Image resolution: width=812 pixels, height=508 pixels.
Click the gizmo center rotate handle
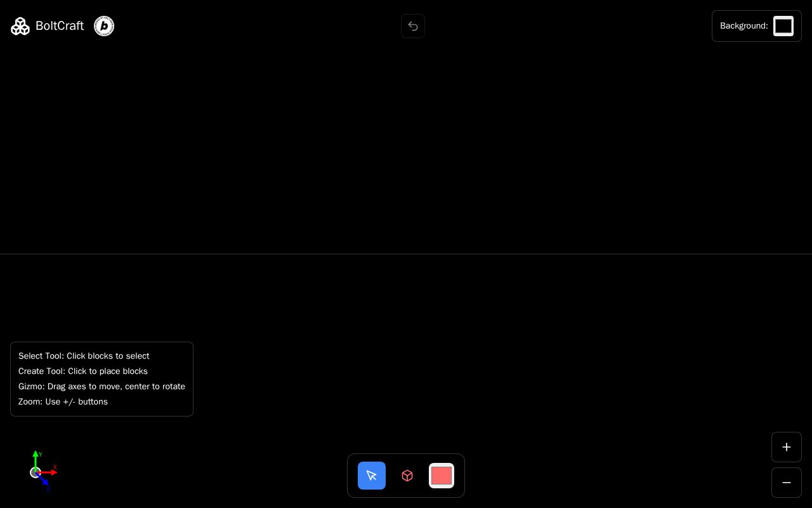pyautogui.click(x=36, y=472)
